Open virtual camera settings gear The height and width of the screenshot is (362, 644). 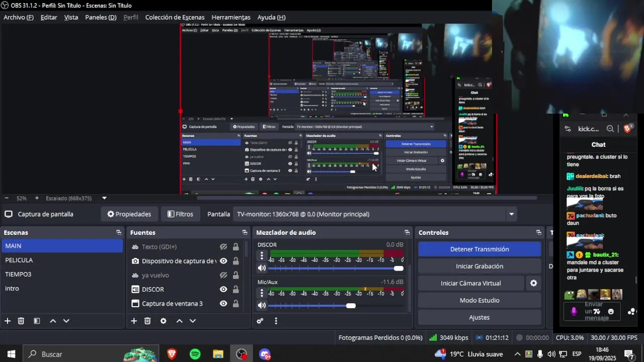[533, 283]
